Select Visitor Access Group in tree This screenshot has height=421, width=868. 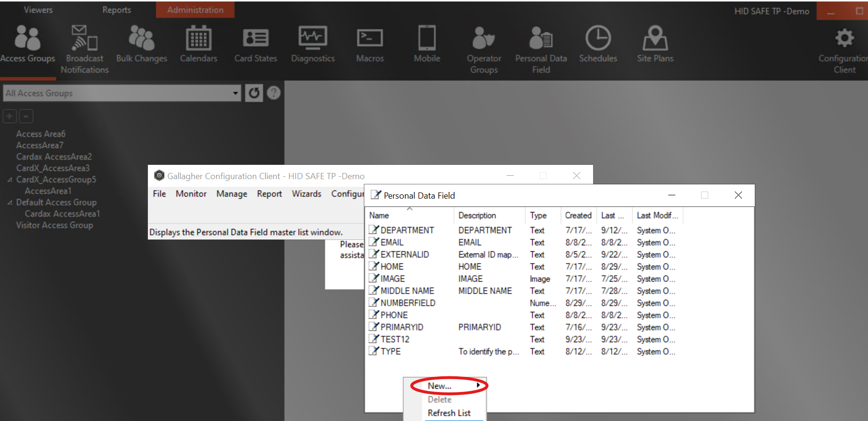click(x=54, y=225)
